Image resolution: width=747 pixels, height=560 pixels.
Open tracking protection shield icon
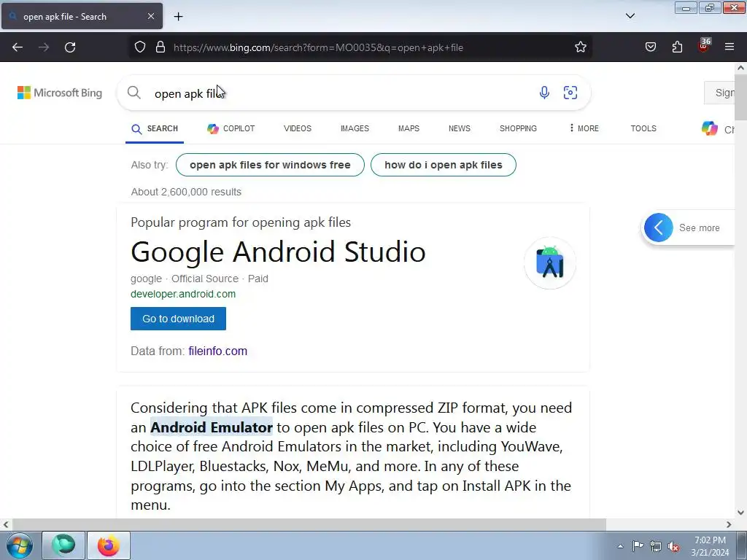coord(139,47)
